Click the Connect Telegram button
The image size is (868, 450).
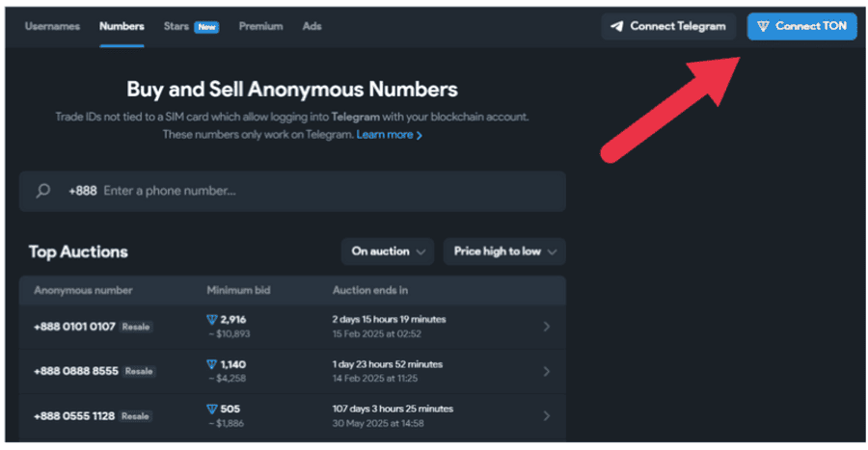(x=668, y=26)
